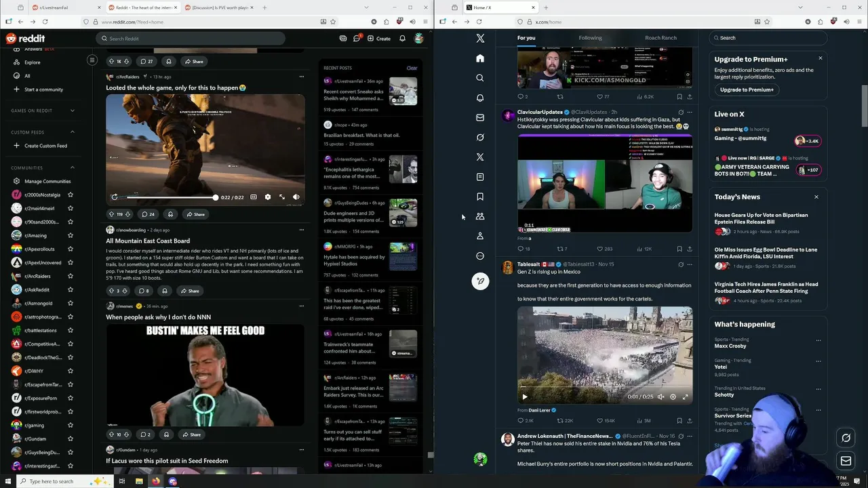Share the 'Looted the whole game' post

point(195,214)
